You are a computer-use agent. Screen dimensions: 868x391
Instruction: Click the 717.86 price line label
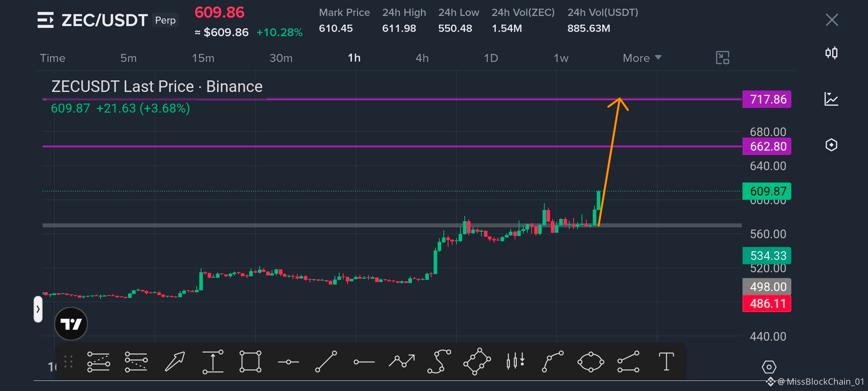pyautogui.click(x=767, y=99)
